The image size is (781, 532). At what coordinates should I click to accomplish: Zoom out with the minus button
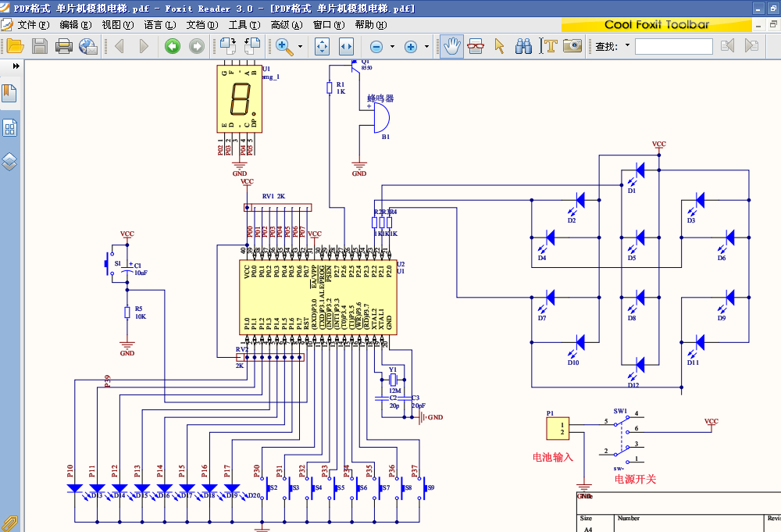point(376,47)
